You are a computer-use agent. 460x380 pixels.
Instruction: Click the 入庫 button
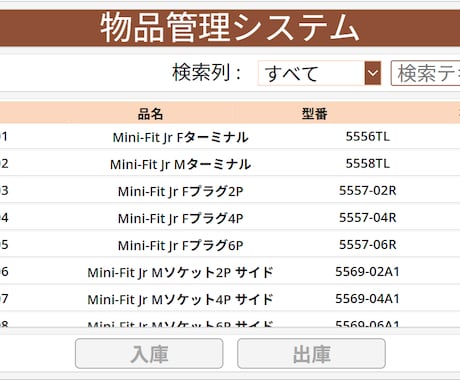[149, 354]
